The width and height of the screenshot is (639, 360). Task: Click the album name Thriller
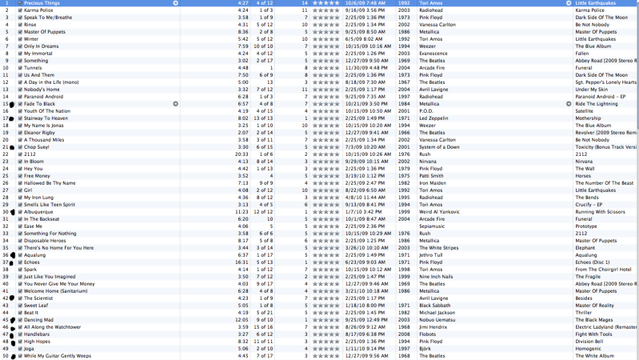coord(583,313)
